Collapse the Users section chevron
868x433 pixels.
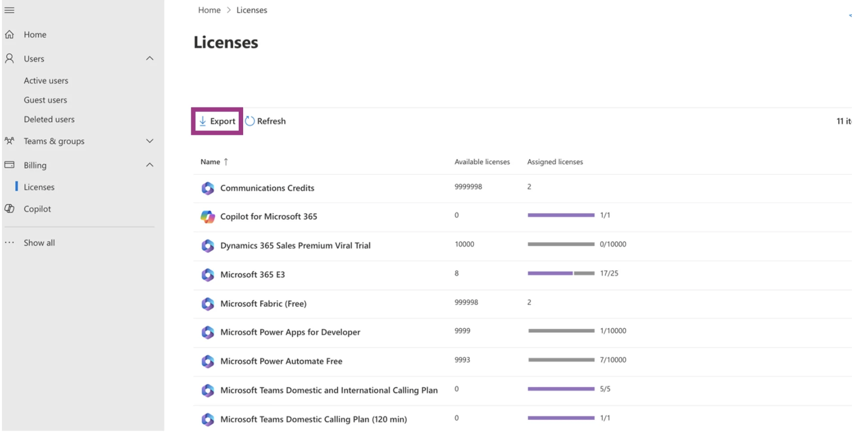point(150,59)
